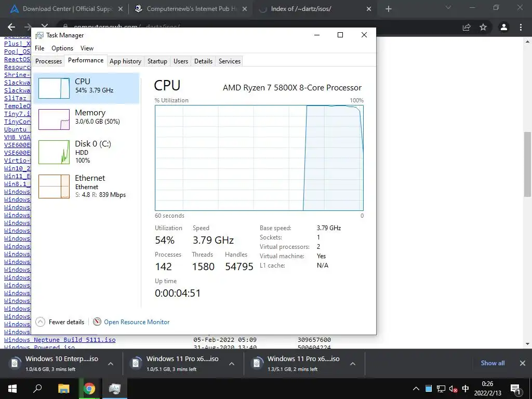Click the blue system tray icon

[429, 389]
